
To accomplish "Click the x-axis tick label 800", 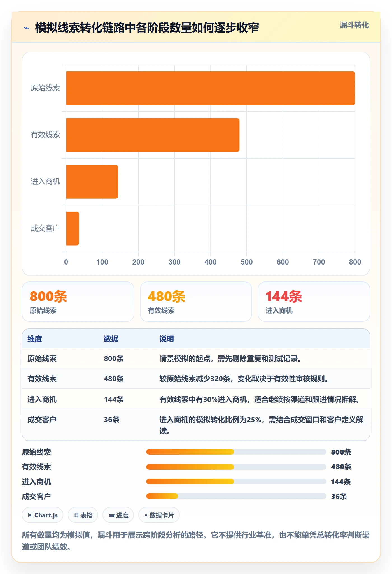I will 355,262.
